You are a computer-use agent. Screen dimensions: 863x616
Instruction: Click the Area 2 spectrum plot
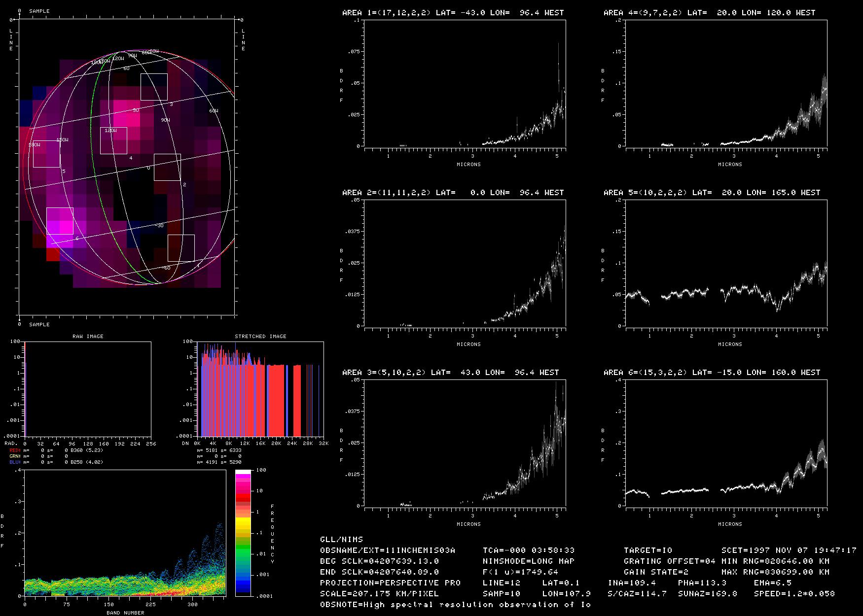[465, 263]
